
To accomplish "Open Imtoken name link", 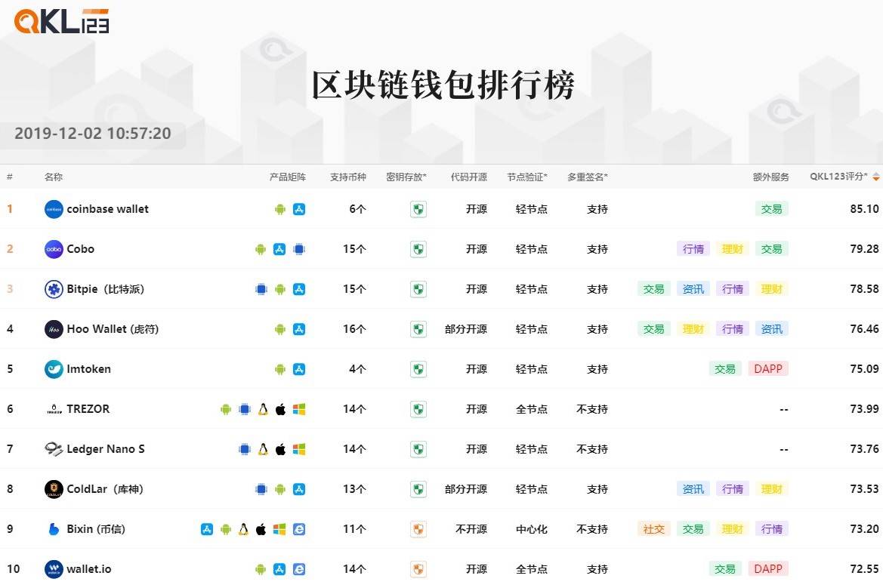I will [x=88, y=369].
